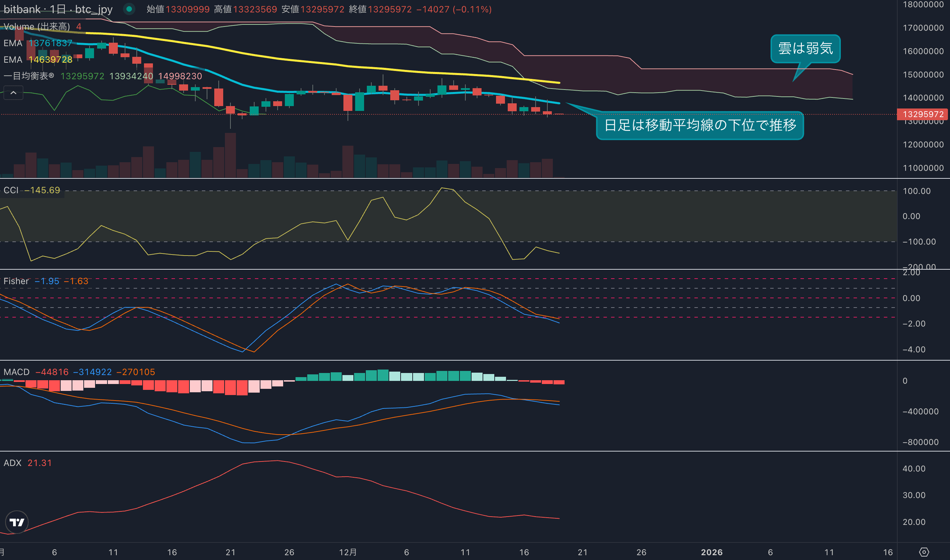Click the red 13295972 current price label
Screen dimensions: 950x560
pyautogui.click(x=923, y=114)
